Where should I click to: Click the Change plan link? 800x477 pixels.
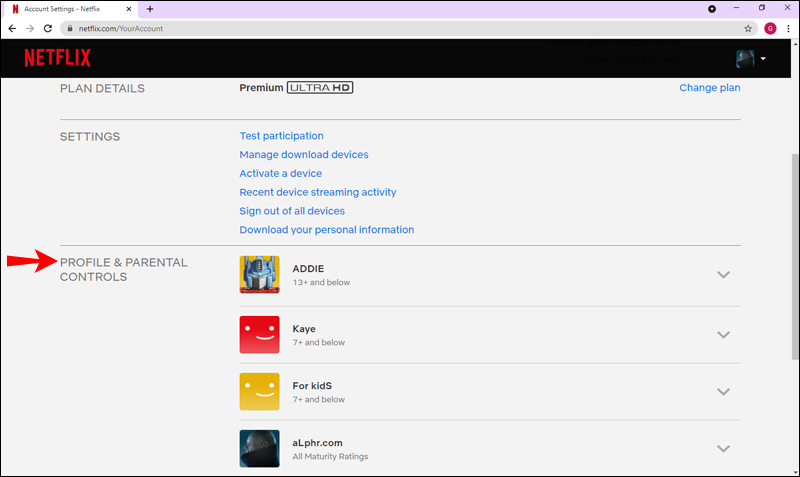(709, 88)
